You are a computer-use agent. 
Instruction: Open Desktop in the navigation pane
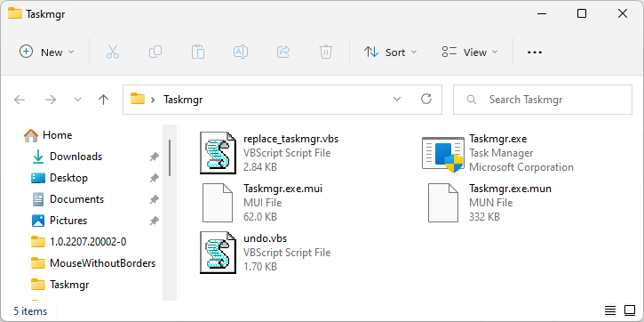coord(60,178)
